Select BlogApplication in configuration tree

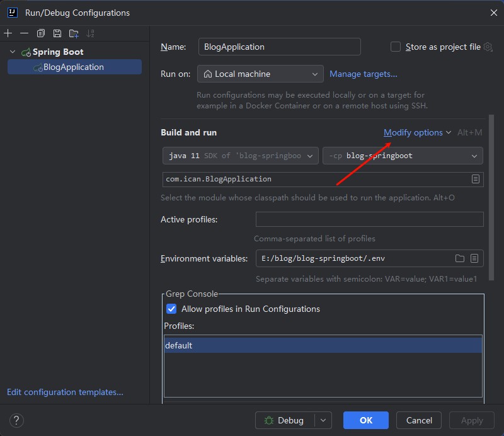click(x=74, y=67)
